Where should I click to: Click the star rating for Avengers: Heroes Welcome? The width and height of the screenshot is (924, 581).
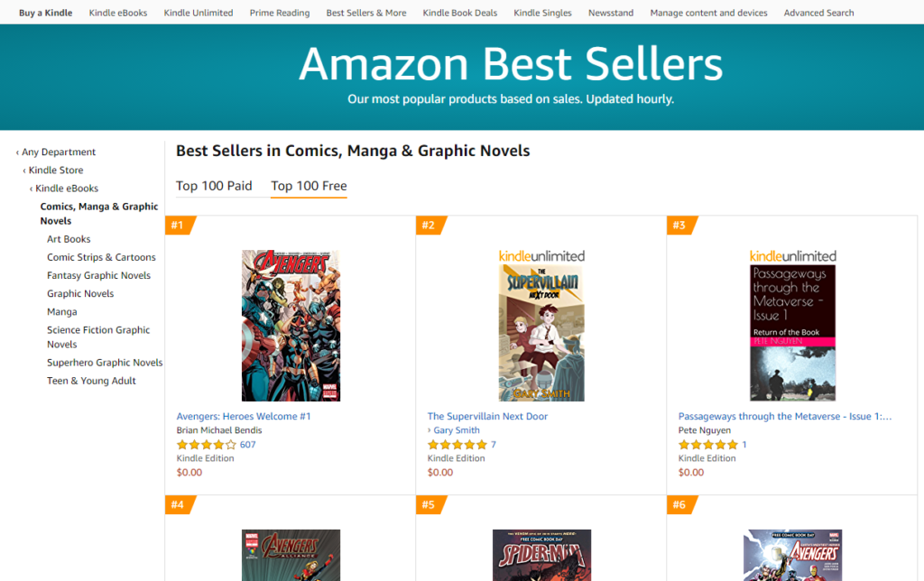(x=207, y=445)
